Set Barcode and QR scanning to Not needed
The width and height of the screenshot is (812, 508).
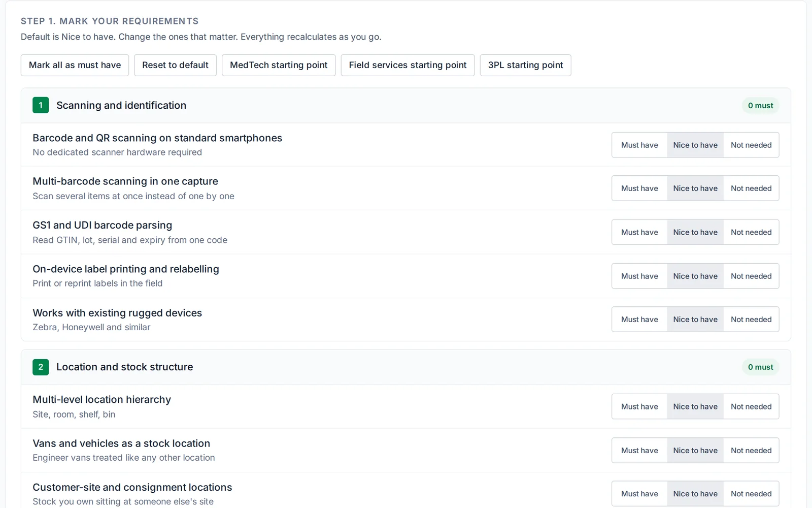(751, 145)
